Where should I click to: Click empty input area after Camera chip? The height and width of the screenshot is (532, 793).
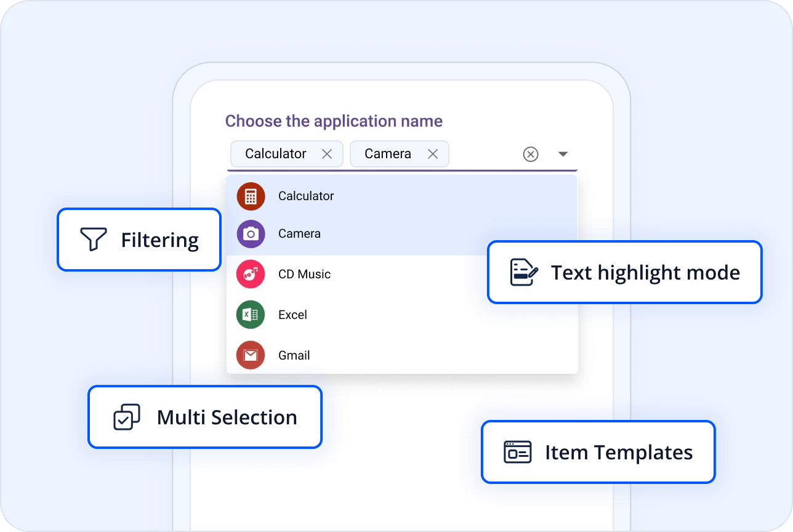pyautogui.click(x=483, y=154)
